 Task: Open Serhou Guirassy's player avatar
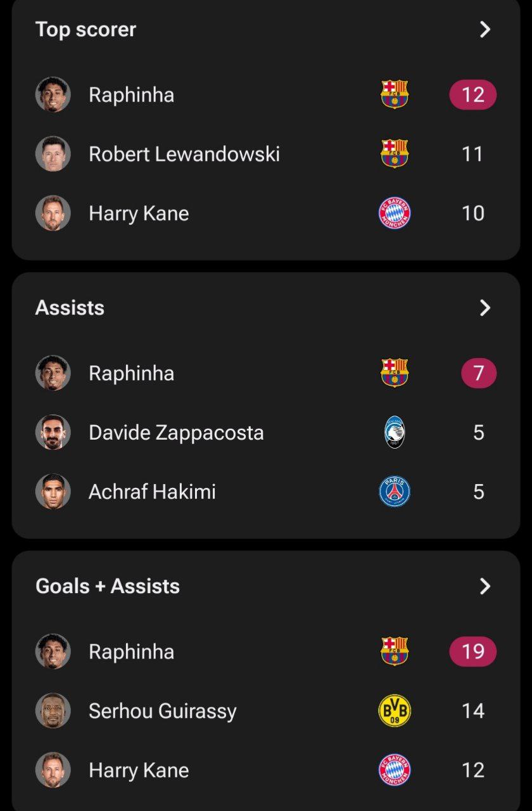[x=53, y=710]
